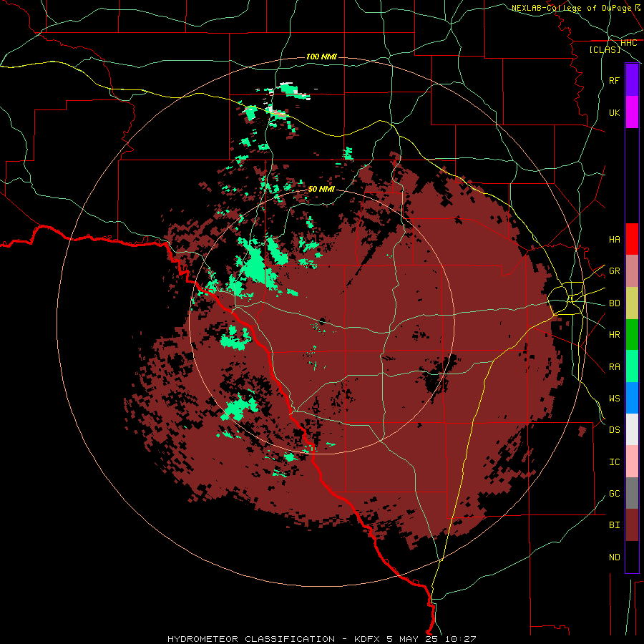Pick the blue WS legend swatch

(632, 398)
